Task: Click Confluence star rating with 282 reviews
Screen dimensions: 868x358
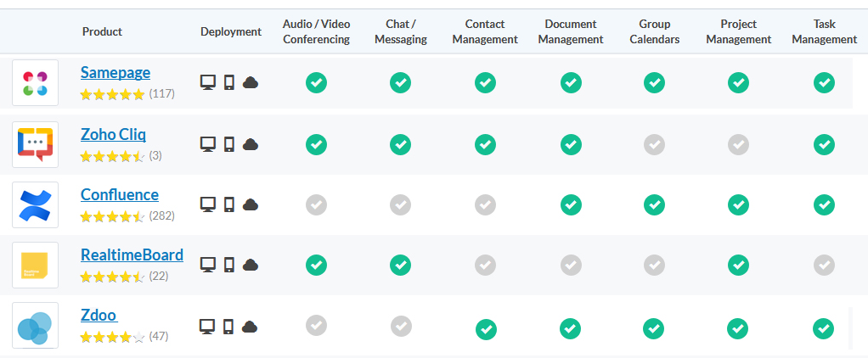Action: pyautogui.click(x=112, y=216)
